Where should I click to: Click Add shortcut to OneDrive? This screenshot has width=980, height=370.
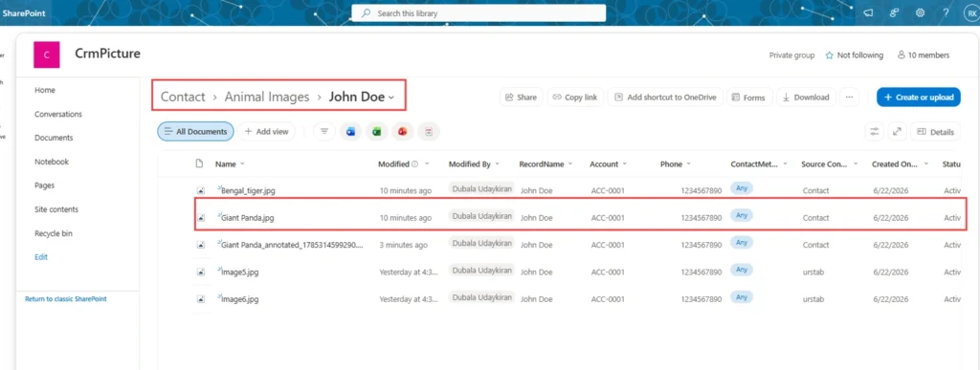point(665,97)
